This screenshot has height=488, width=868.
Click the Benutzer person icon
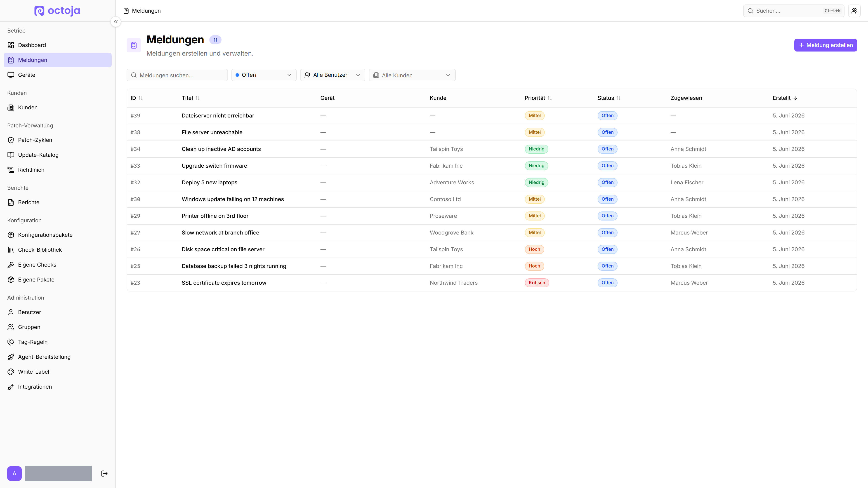click(11, 312)
